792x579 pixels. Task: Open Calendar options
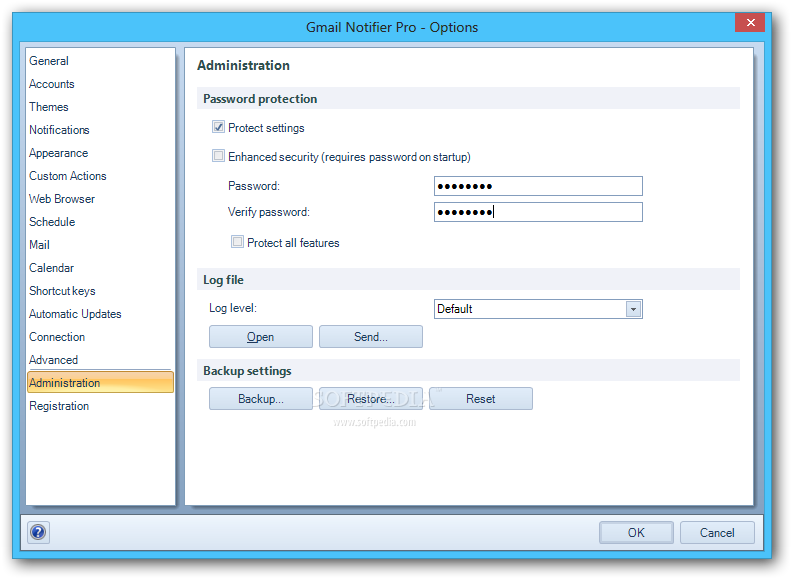[x=101, y=268]
